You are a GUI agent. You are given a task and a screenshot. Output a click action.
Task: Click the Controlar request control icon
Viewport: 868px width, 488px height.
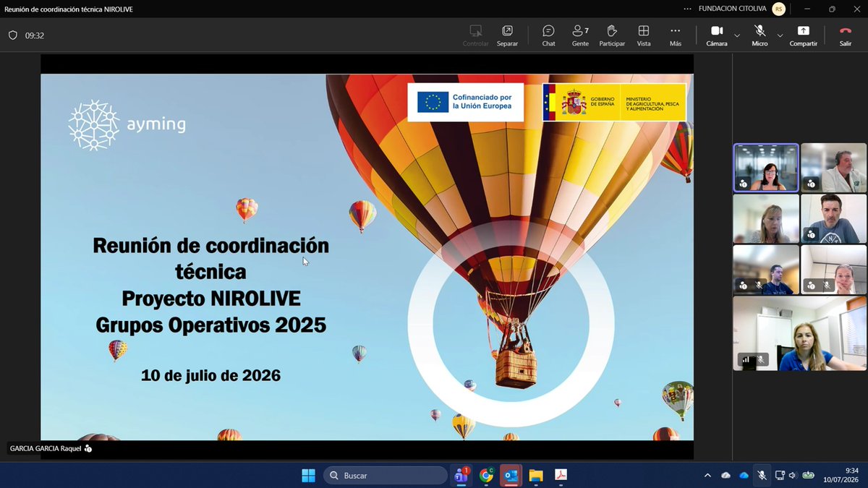click(x=475, y=35)
